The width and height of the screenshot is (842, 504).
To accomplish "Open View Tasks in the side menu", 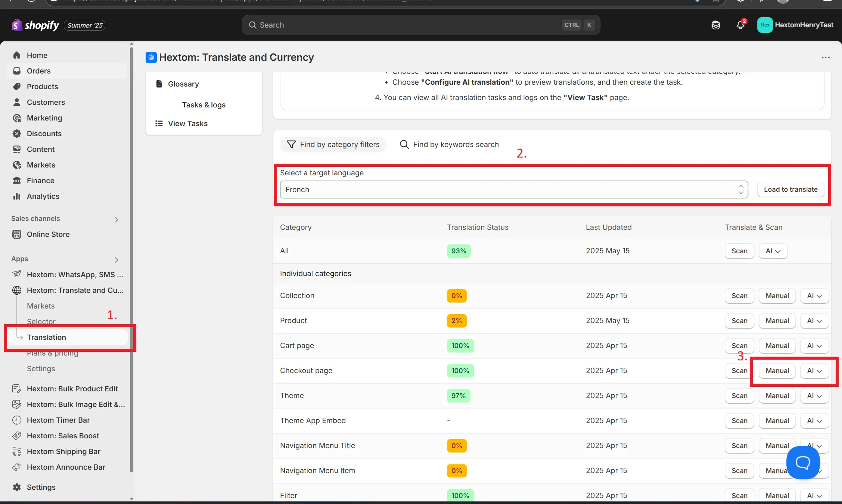I will (187, 123).
